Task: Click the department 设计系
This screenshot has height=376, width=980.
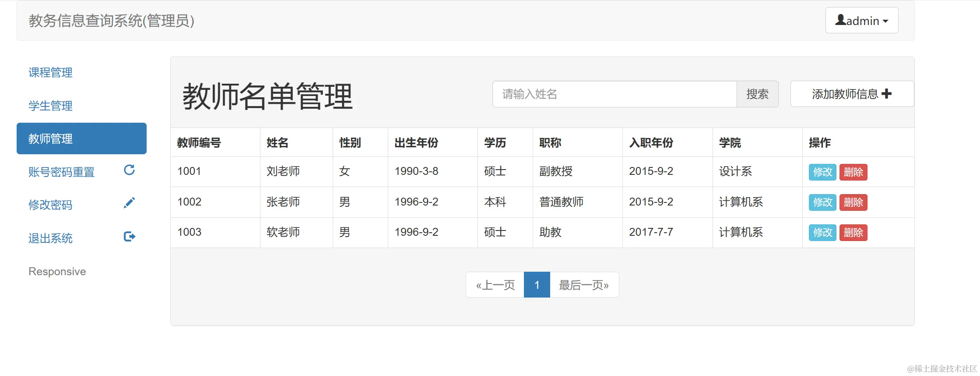Action: click(x=736, y=171)
